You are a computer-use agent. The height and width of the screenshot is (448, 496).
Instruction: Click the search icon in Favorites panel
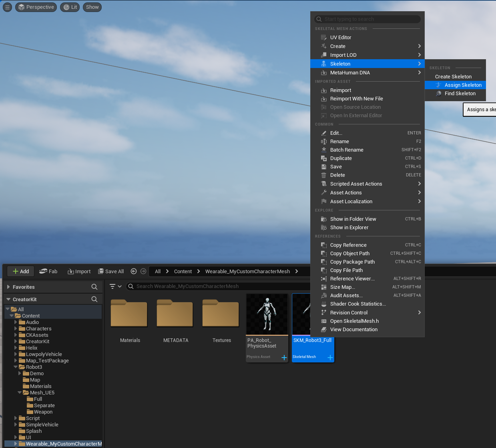coord(94,287)
